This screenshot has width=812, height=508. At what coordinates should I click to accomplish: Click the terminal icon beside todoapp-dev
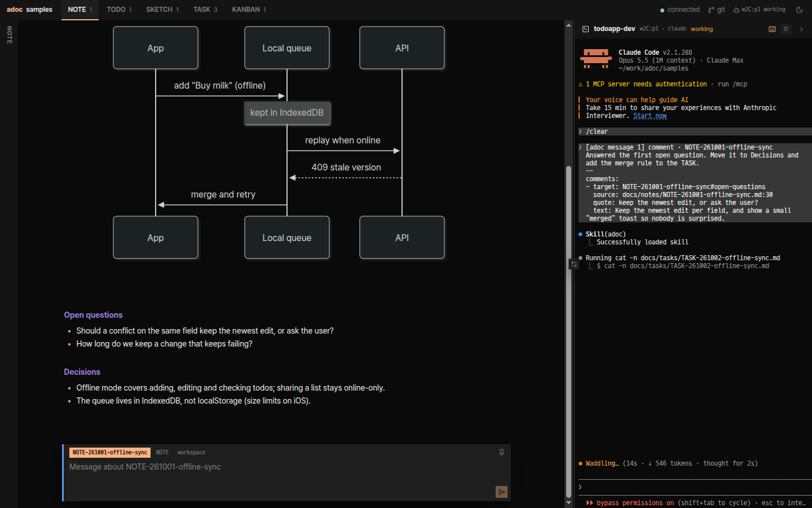585,29
